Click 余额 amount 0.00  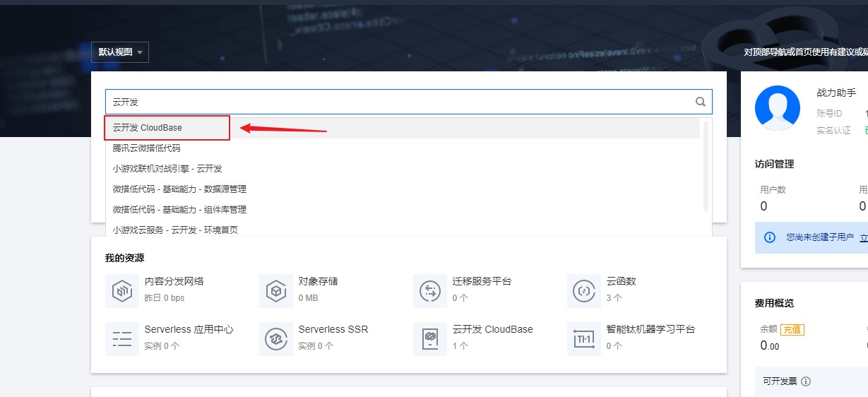click(x=769, y=345)
